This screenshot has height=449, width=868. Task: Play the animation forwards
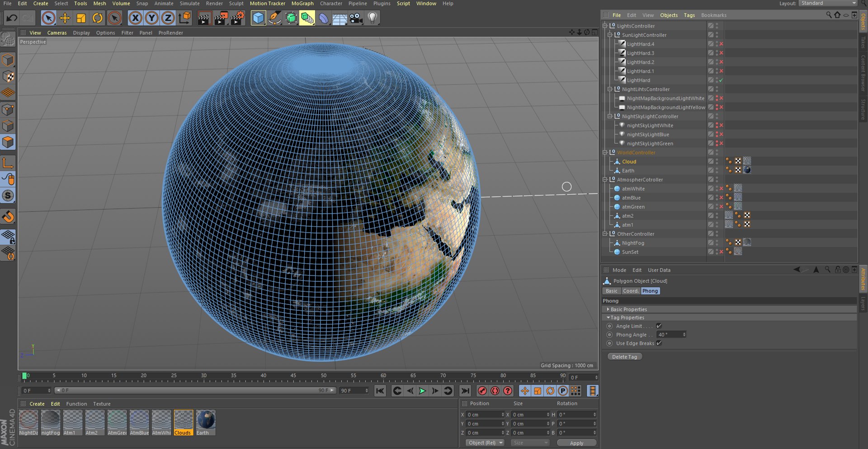tap(422, 391)
